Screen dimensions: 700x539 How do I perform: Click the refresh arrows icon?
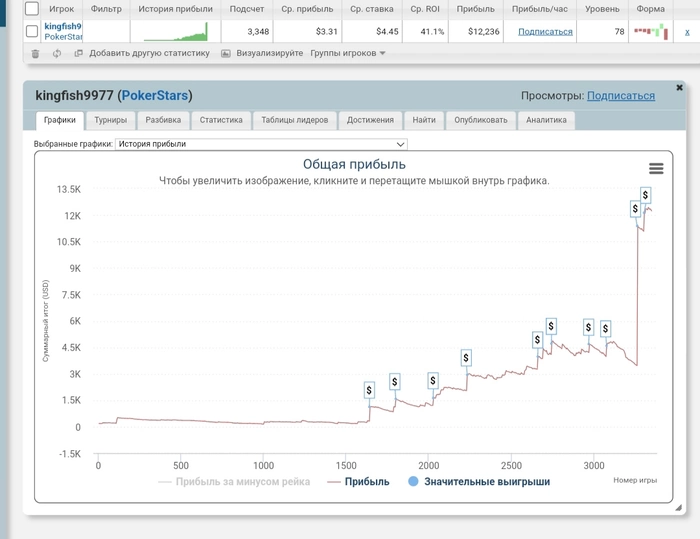coord(57,54)
